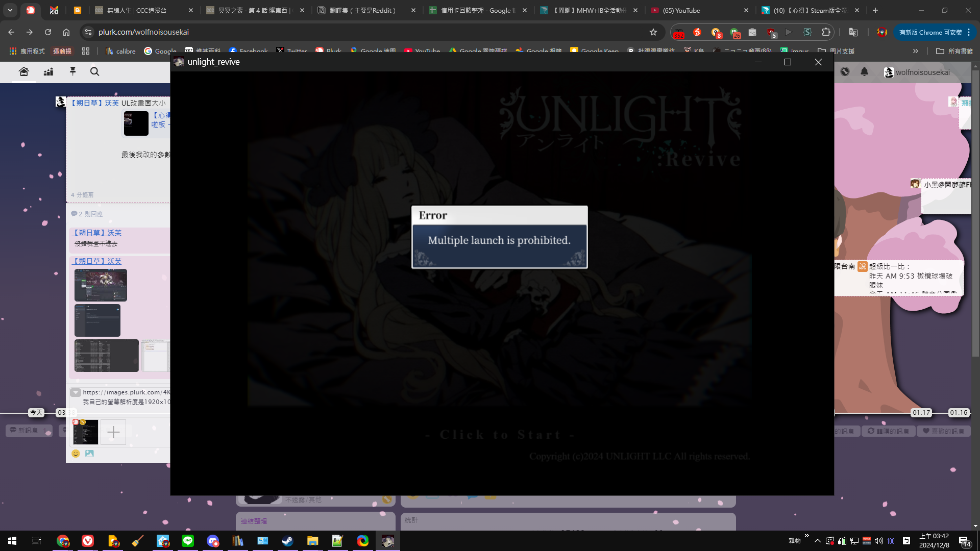
Task: Click the green S extension icon
Action: tap(807, 32)
